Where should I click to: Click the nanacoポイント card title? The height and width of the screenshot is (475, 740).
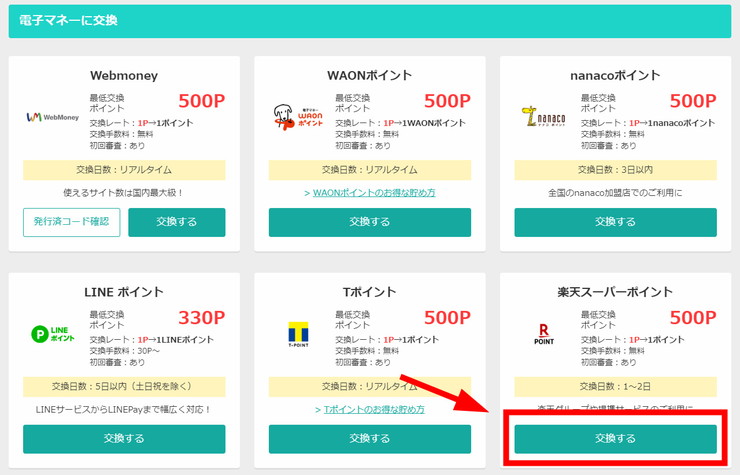[x=615, y=76]
